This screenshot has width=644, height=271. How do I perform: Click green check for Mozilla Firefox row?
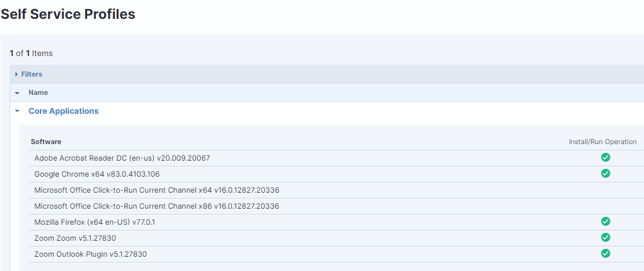pos(605,222)
